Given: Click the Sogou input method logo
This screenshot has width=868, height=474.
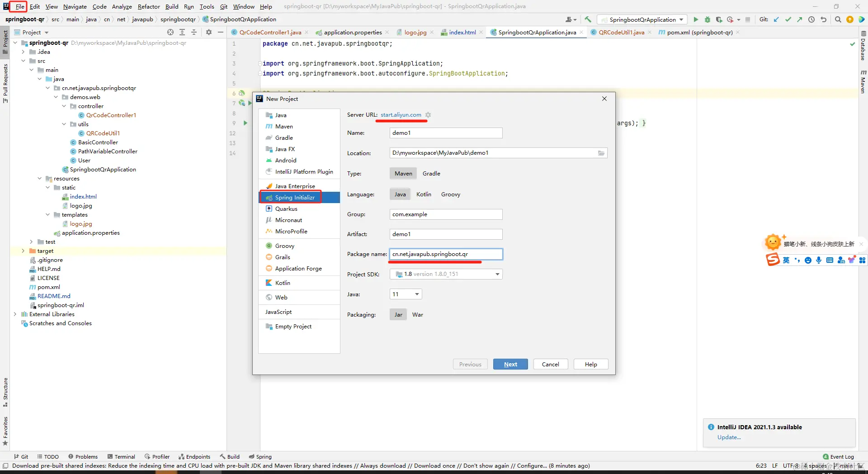Looking at the screenshot, I should (773, 260).
